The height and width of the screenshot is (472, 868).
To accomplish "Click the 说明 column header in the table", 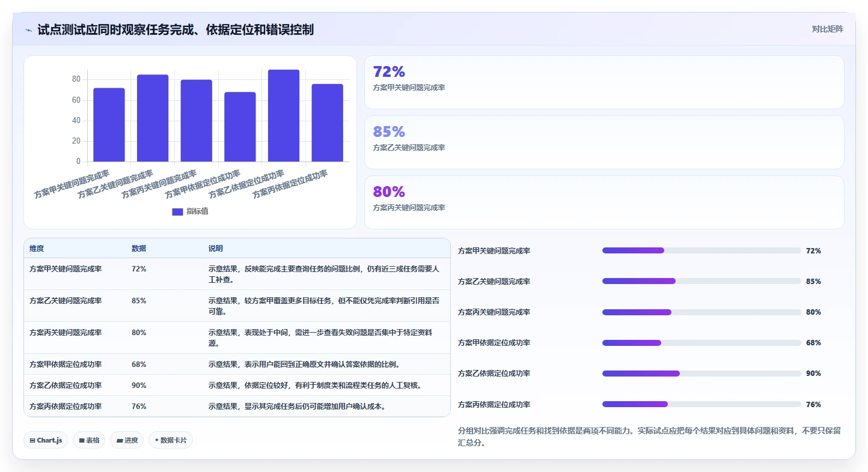I will pos(216,249).
